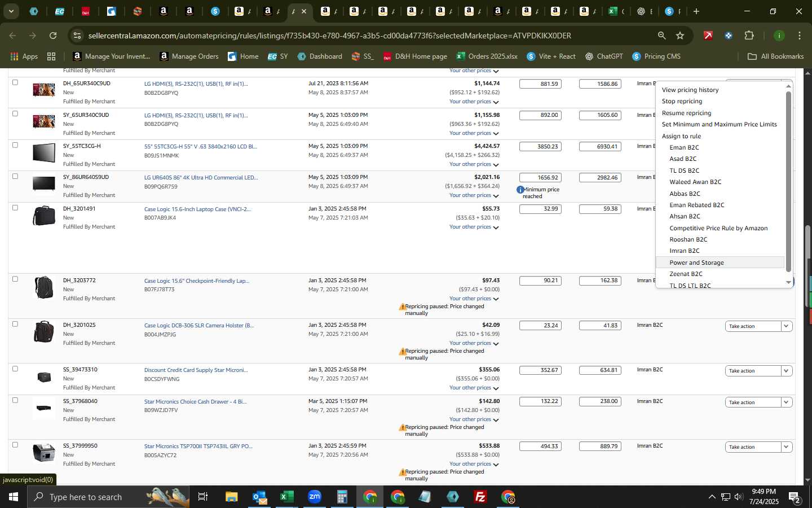Open Discount Credit Card Supply Star Micronics link
Screen dimensions: 812x508
click(x=196, y=370)
